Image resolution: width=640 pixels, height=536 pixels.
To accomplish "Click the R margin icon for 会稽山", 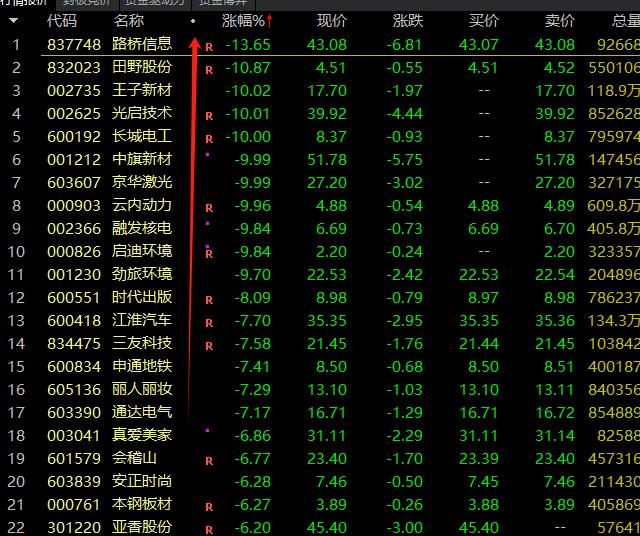I will (209, 461).
